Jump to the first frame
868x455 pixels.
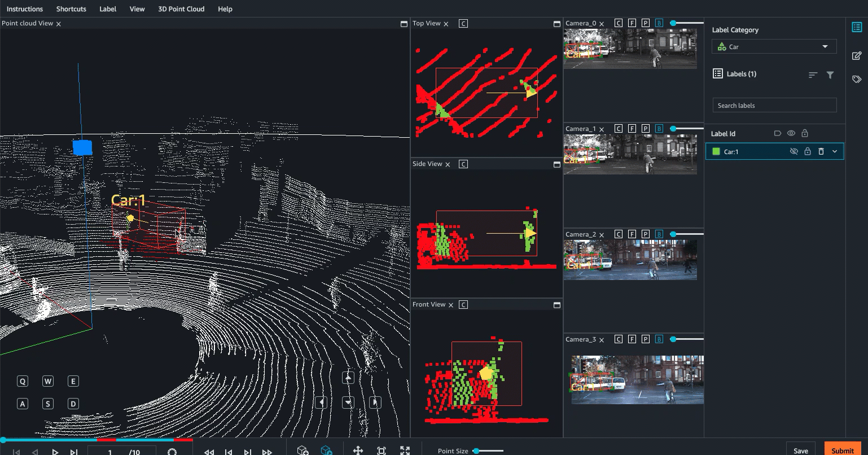[17, 452]
